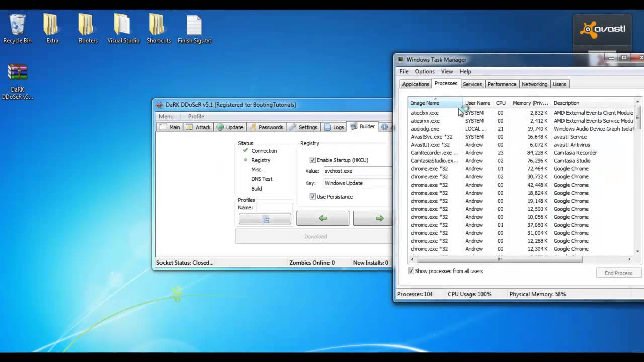The width and height of the screenshot is (644, 362).
Task: Select the Connection step in Status
Action: coord(264,151)
